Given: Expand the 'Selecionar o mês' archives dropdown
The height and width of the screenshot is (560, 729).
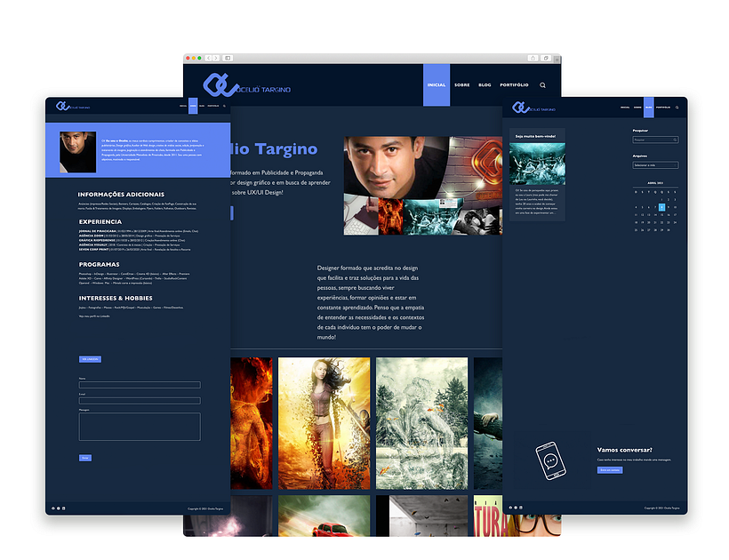Looking at the screenshot, I should point(655,165).
